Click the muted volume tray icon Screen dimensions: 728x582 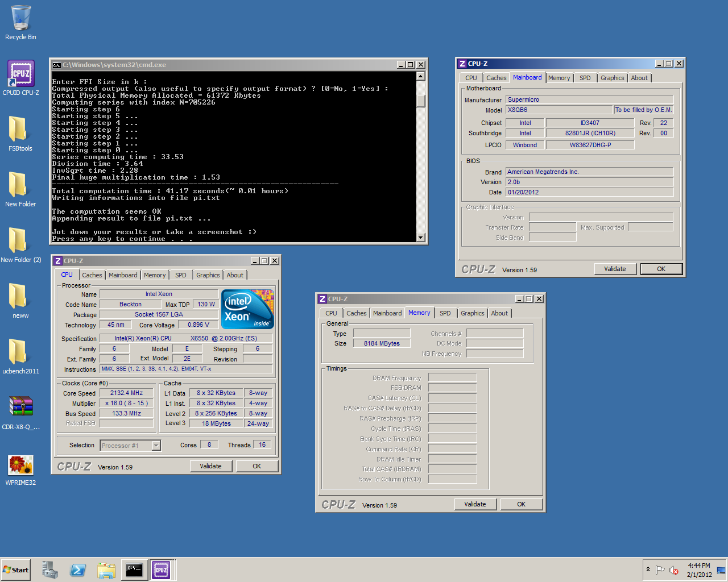674,570
